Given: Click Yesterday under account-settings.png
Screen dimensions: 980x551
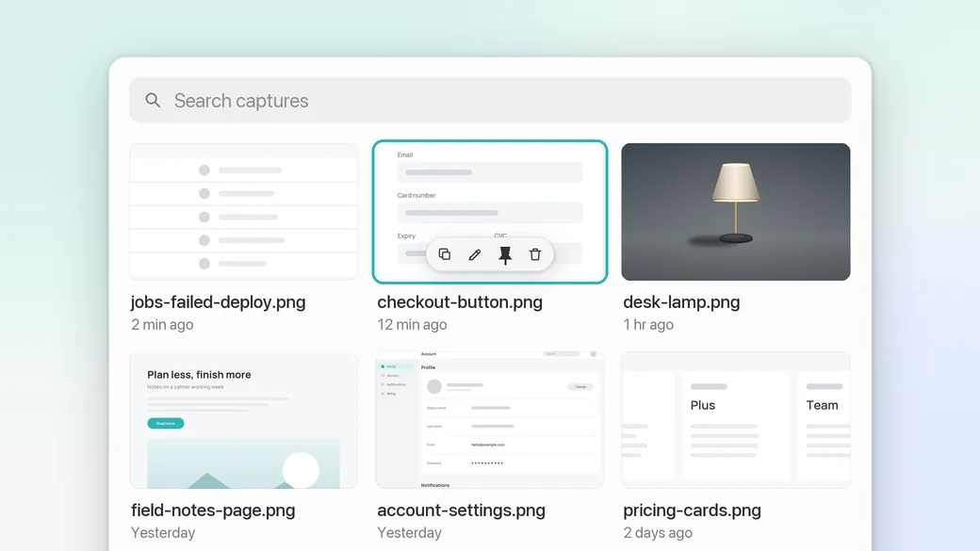Looking at the screenshot, I should [x=409, y=533].
